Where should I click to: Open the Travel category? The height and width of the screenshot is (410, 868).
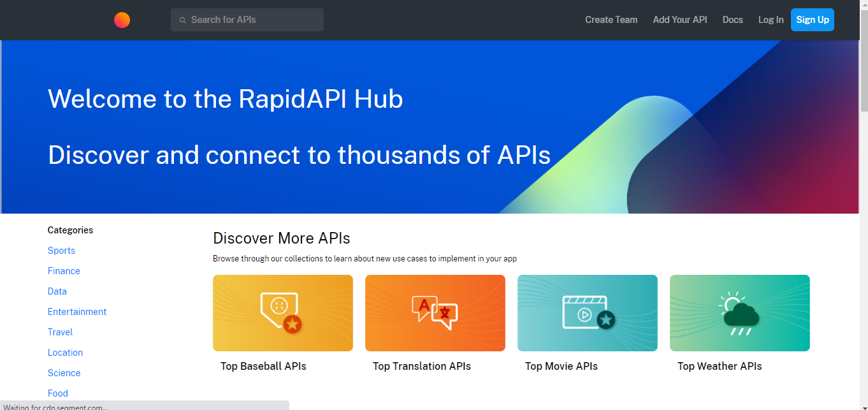[60, 332]
